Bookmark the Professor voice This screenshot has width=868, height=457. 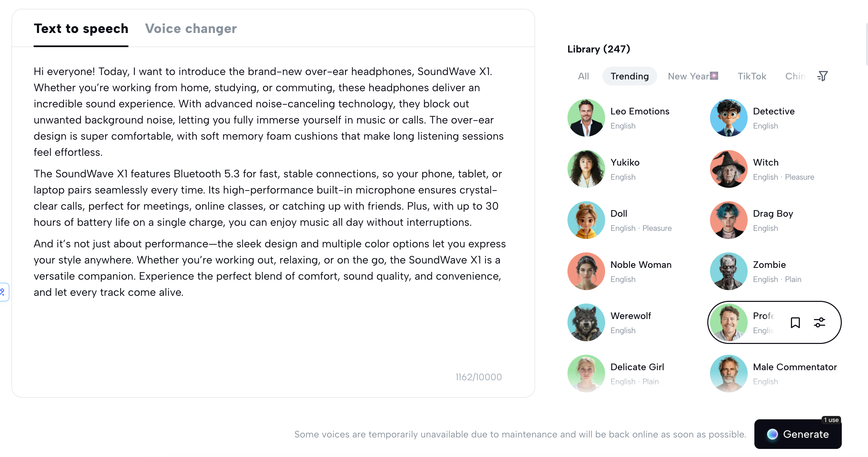tap(795, 322)
